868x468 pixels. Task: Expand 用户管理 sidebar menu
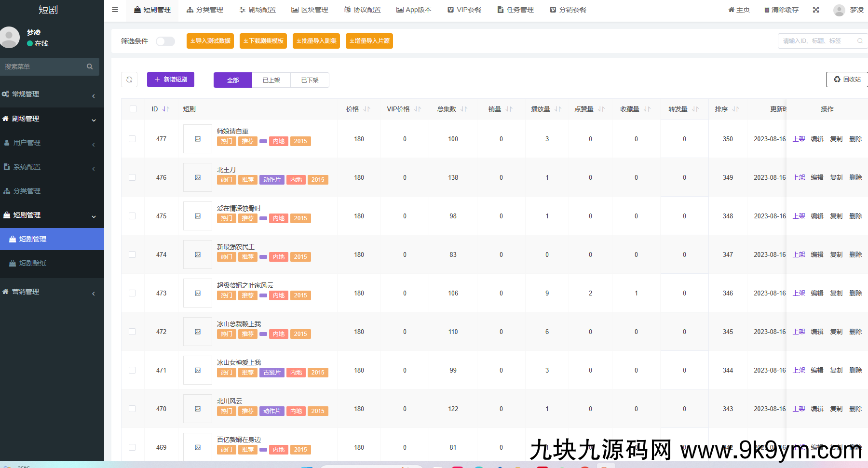52,143
